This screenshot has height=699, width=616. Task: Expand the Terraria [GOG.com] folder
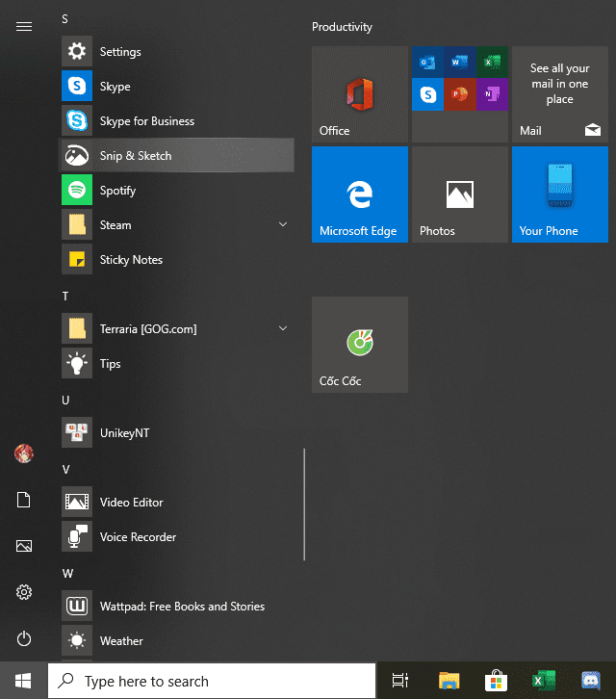pos(283,329)
